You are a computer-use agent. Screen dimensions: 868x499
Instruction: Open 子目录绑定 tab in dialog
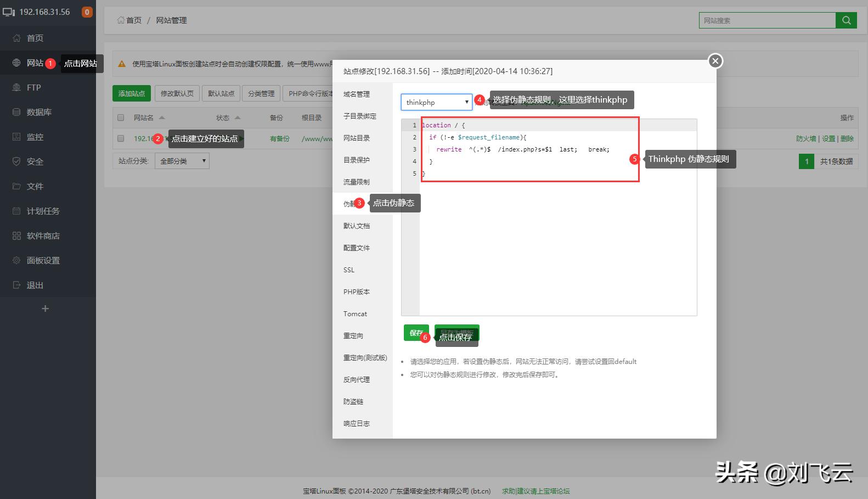pos(360,116)
